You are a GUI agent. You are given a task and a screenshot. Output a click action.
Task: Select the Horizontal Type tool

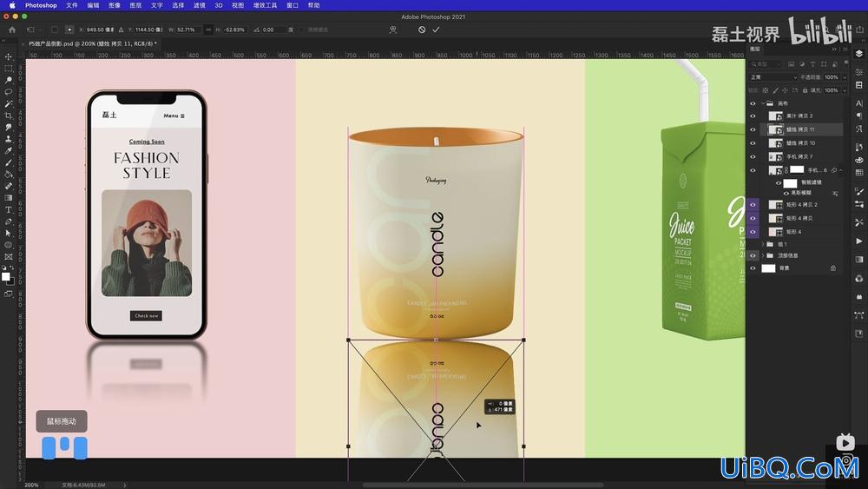(x=9, y=210)
